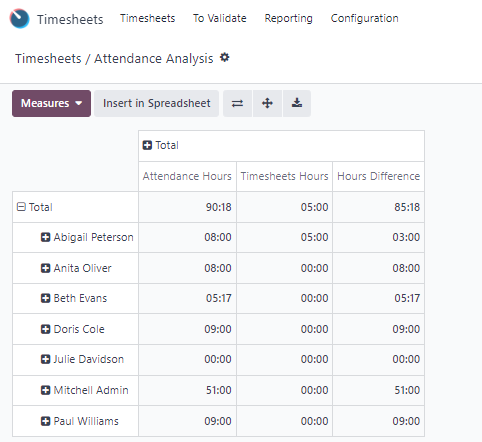Flip the pivot axis with the arrows icon
Image resolution: width=482 pixels, height=442 pixels.
click(x=237, y=103)
